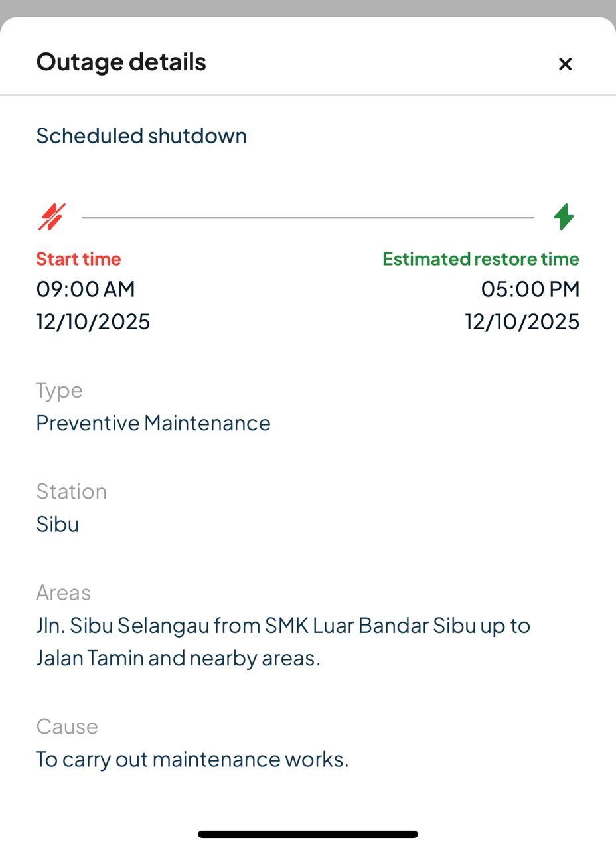Click the Type field label

[59, 390]
